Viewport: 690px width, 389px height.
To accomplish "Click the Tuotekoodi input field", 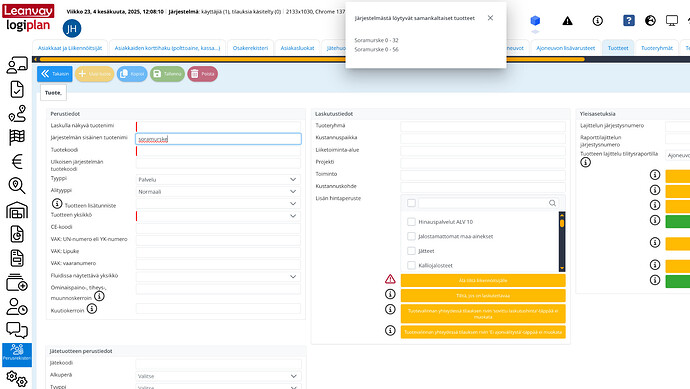I will click(x=218, y=151).
